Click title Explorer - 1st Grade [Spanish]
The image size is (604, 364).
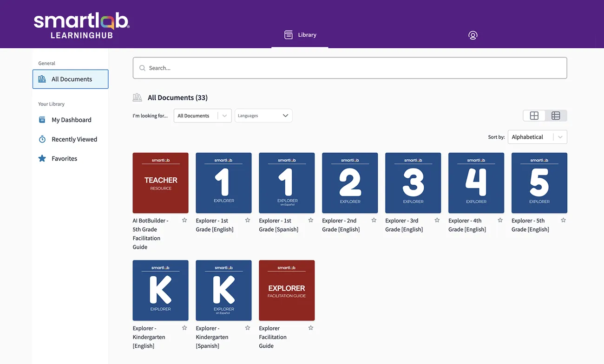click(279, 225)
